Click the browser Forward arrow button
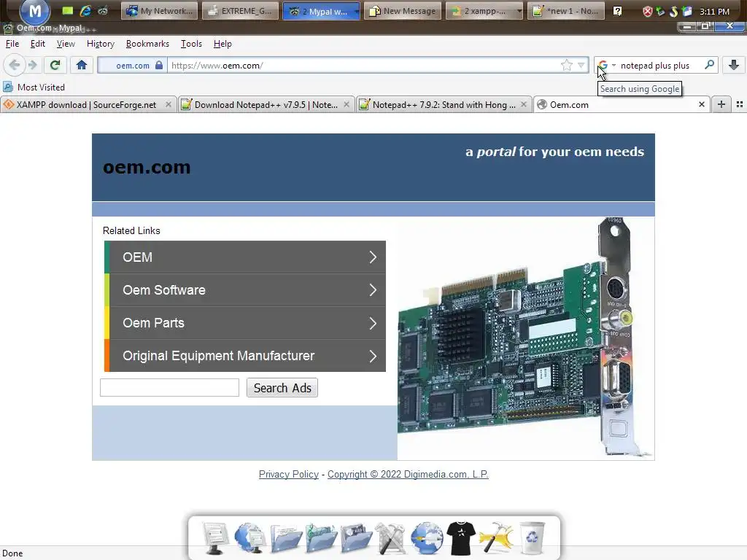 point(32,65)
